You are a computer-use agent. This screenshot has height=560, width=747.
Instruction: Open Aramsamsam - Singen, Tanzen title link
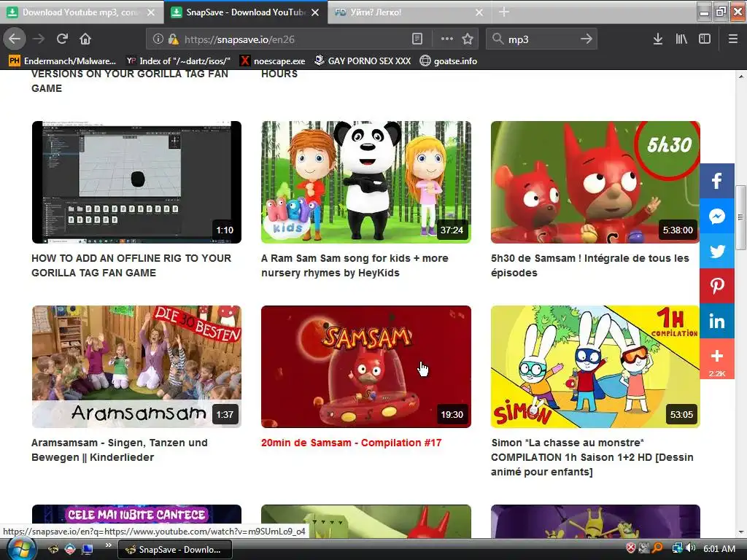point(120,450)
